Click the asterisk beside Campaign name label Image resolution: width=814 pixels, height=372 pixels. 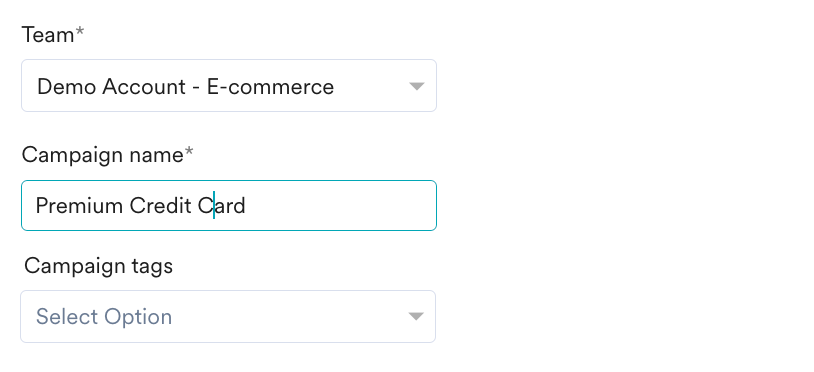189,152
